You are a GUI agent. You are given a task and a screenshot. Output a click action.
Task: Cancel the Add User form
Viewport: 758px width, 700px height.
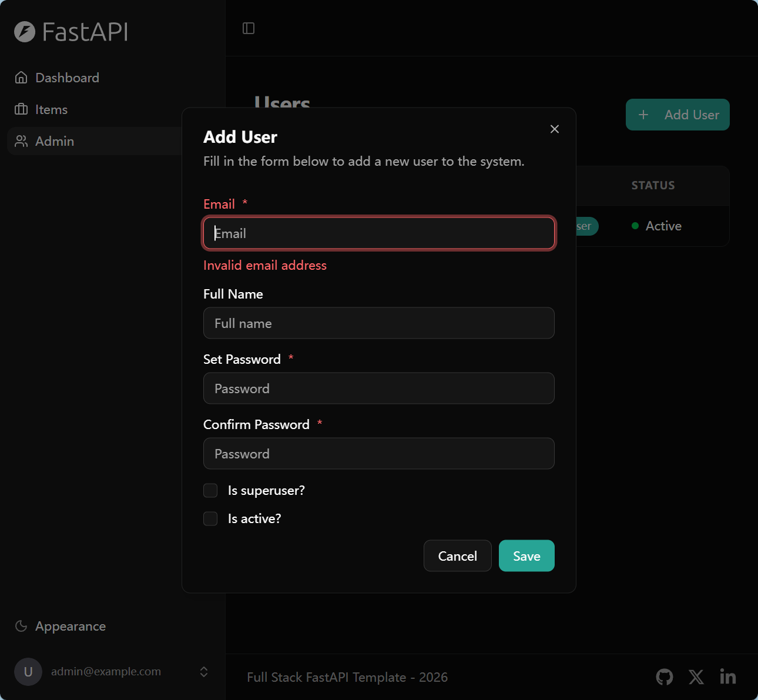pyautogui.click(x=457, y=556)
